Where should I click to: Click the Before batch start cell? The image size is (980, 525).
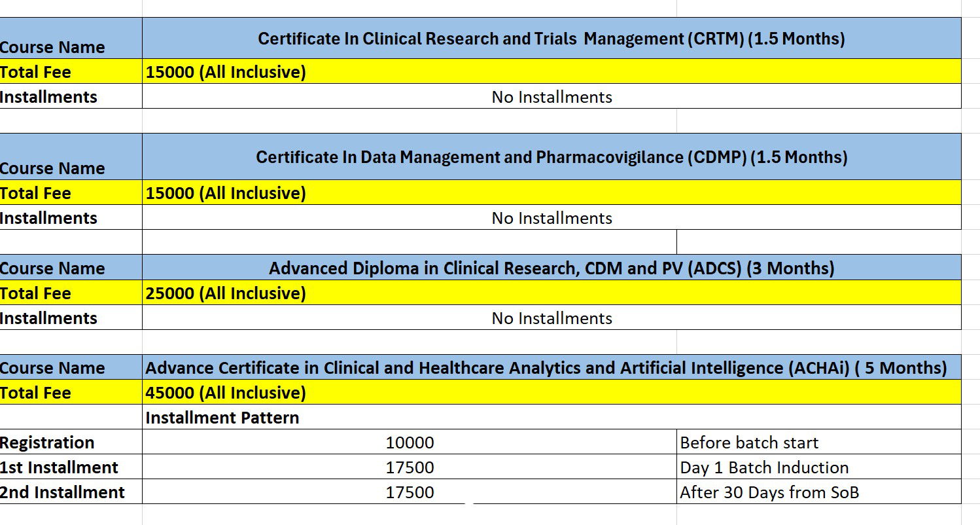749,443
